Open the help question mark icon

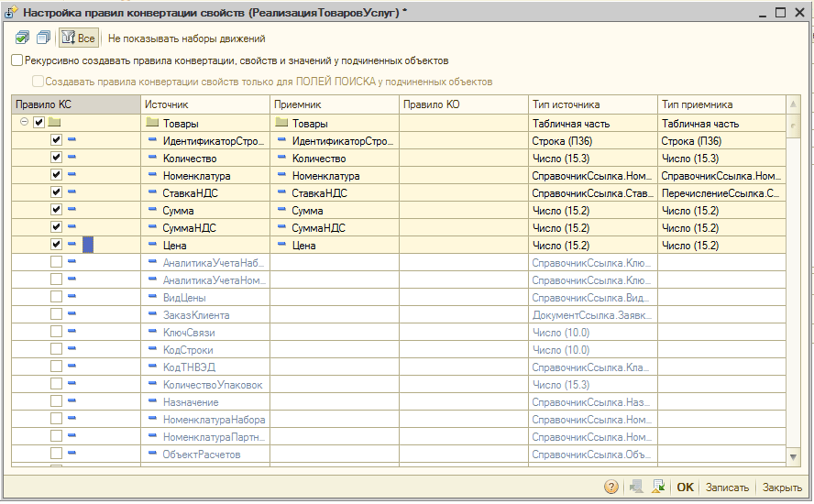click(x=611, y=487)
